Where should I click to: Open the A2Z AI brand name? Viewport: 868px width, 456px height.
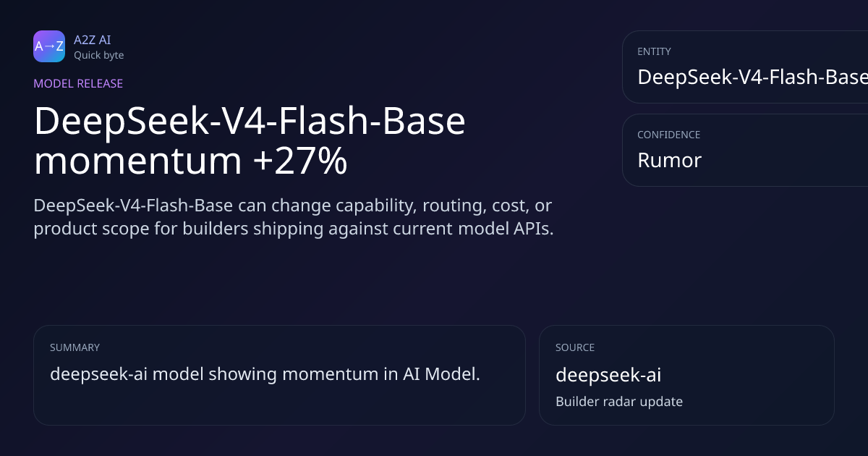tap(92, 40)
